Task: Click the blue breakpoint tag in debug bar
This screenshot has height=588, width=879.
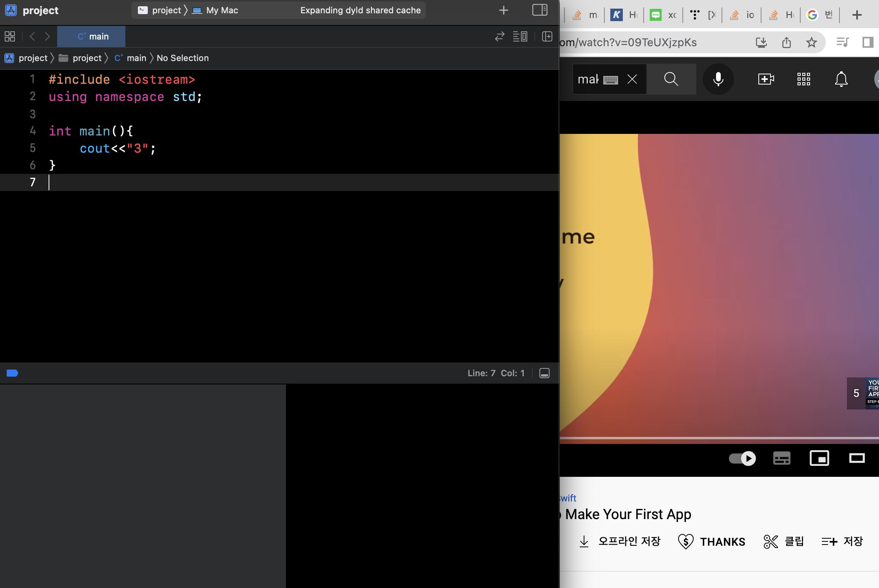Action: [13, 373]
